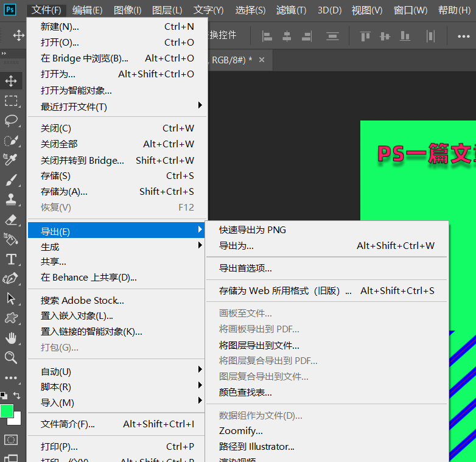The width and height of the screenshot is (476, 462).
Task: Click the Photoshop Ps logo icon
Action: (10, 10)
